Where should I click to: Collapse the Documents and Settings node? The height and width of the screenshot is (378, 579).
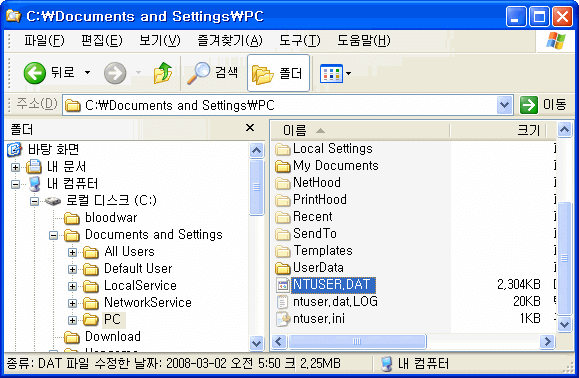[x=54, y=235]
